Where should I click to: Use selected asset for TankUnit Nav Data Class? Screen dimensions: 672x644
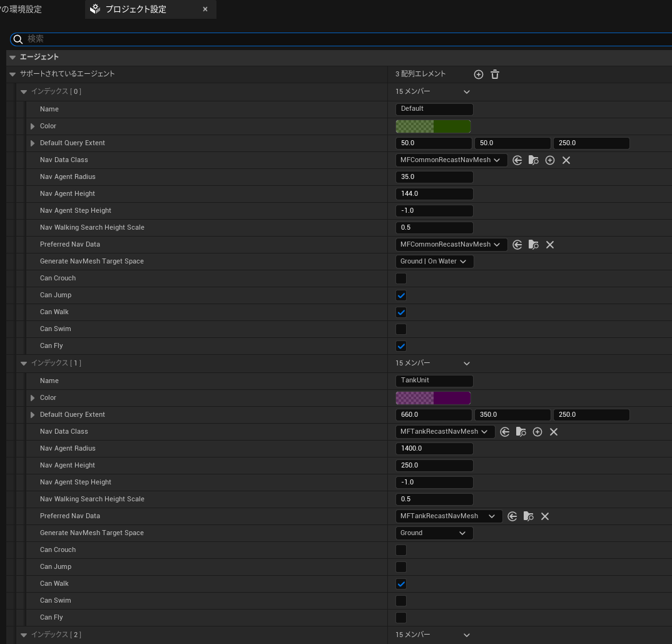pos(505,432)
